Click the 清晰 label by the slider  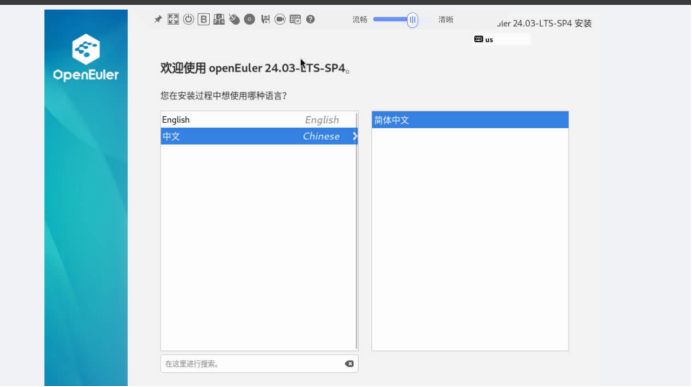click(446, 19)
